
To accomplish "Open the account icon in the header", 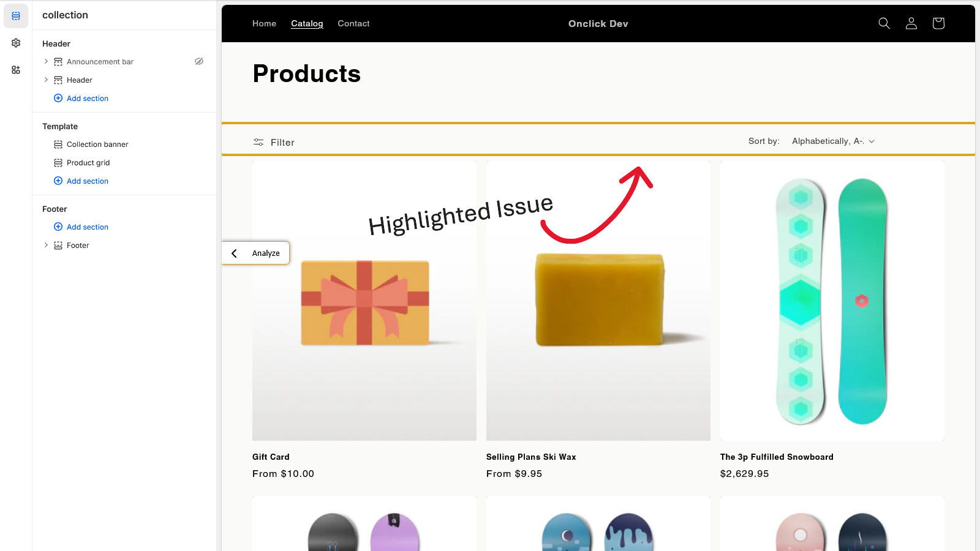I will (911, 23).
